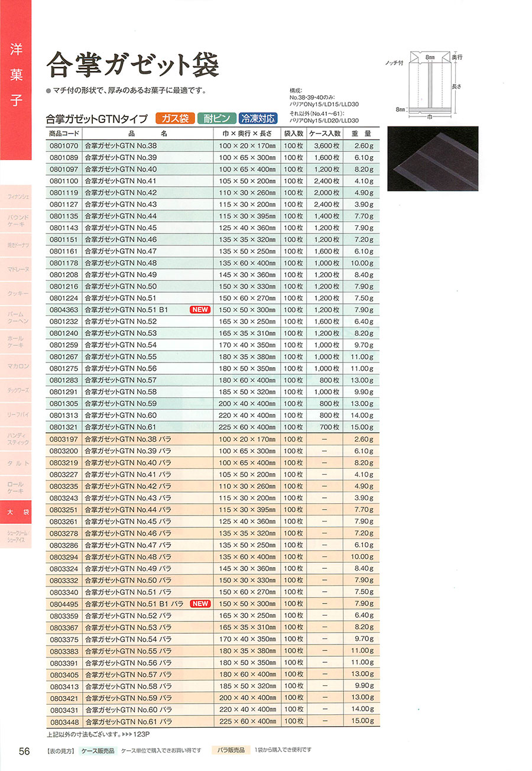The image size is (532, 771).
Task: Go to the ハンディスティック side tab
Action: 15,439
